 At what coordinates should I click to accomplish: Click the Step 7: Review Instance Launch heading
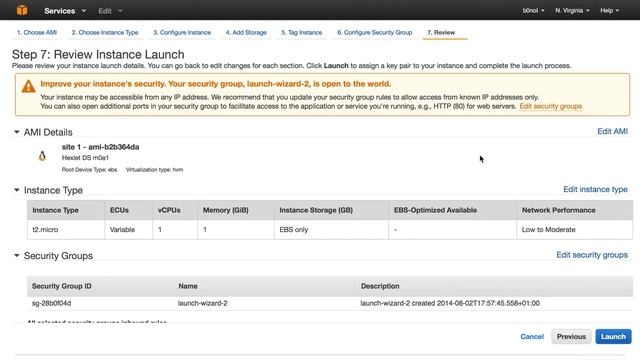click(98, 54)
